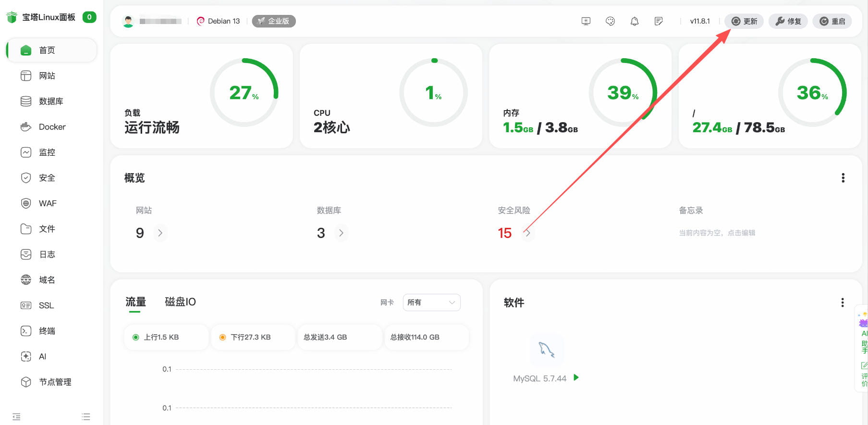Image resolution: width=868 pixels, height=425 pixels.
Task: Open the 软件 three-dot options menu
Action: [843, 302]
